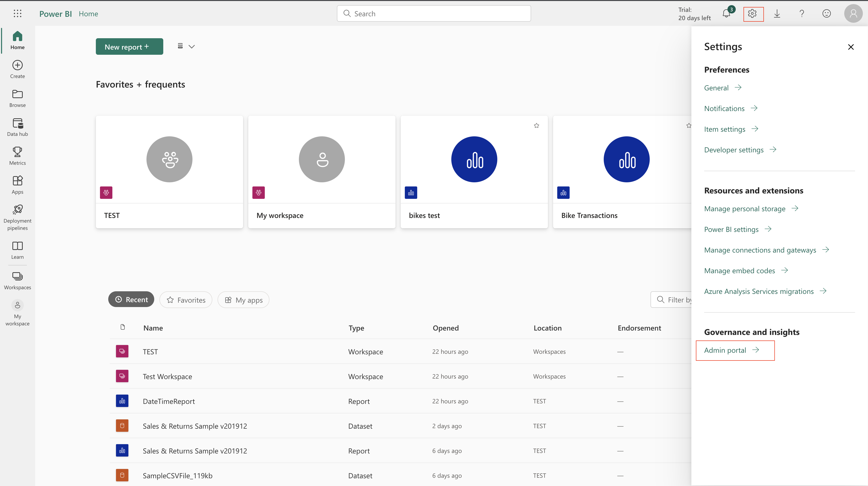Open Developer settings link
Viewport: 868px width, 486px height.
pyautogui.click(x=740, y=150)
